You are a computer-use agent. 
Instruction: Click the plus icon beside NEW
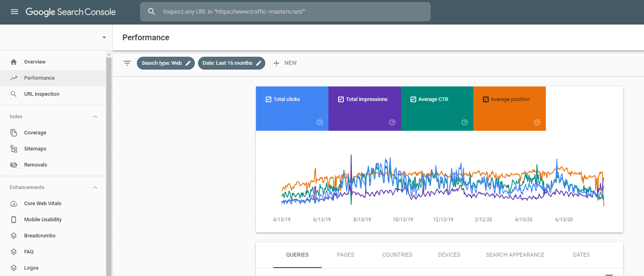pyautogui.click(x=277, y=63)
